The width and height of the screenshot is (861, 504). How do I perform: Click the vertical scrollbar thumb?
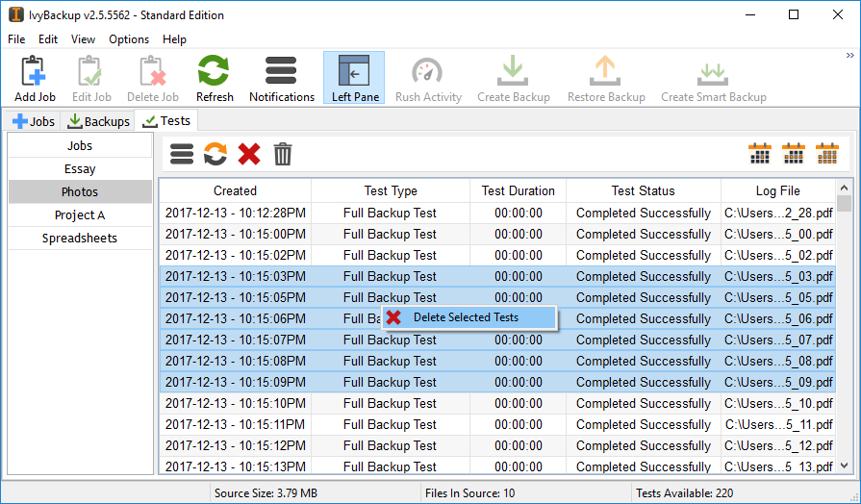click(x=845, y=204)
